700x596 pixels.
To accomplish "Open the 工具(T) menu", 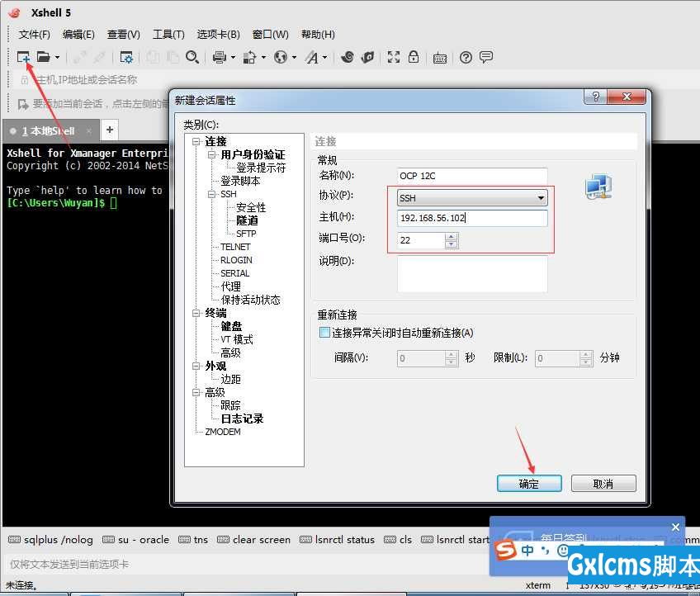I will 168,35.
